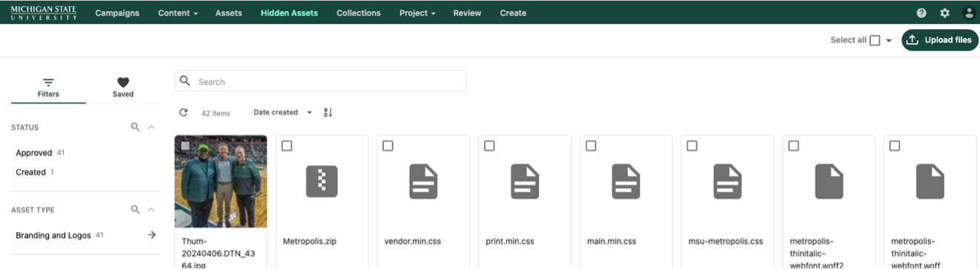Open the help question mark icon
The height and width of the screenshot is (270, 980).
[x=921, y=13]
